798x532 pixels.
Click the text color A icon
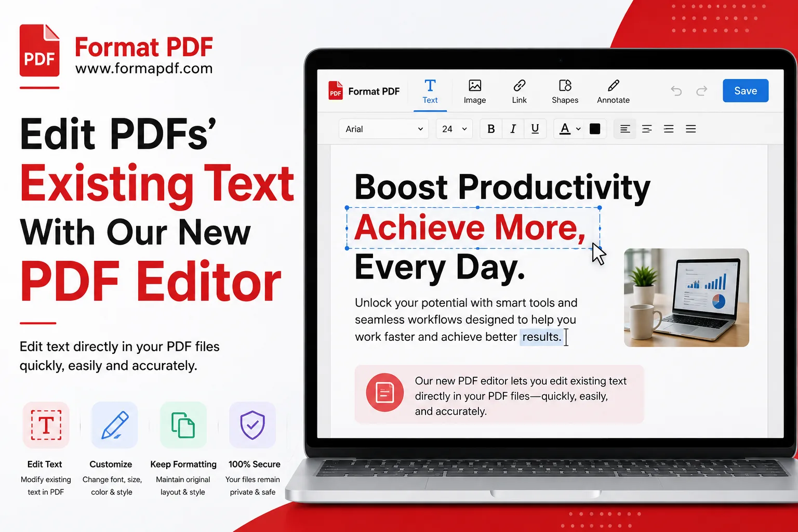(565, 129)
